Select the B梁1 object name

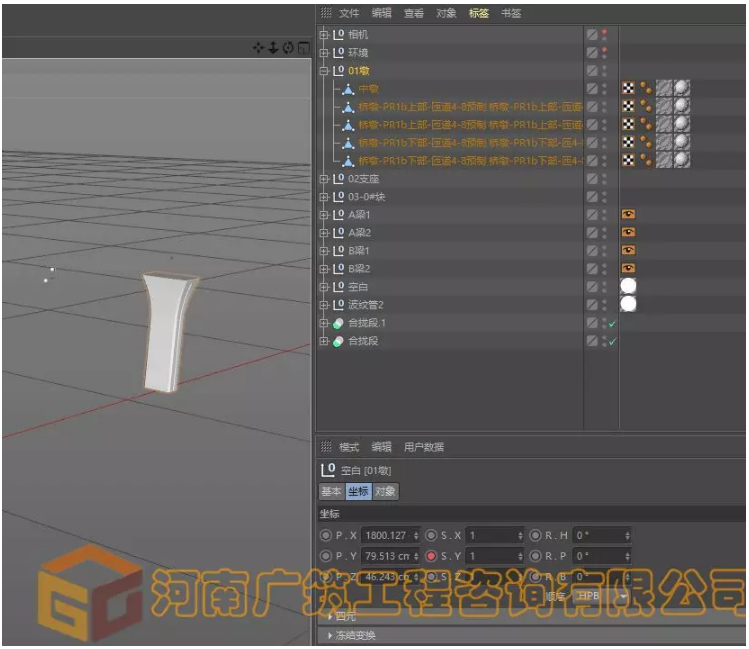[359, 251]
